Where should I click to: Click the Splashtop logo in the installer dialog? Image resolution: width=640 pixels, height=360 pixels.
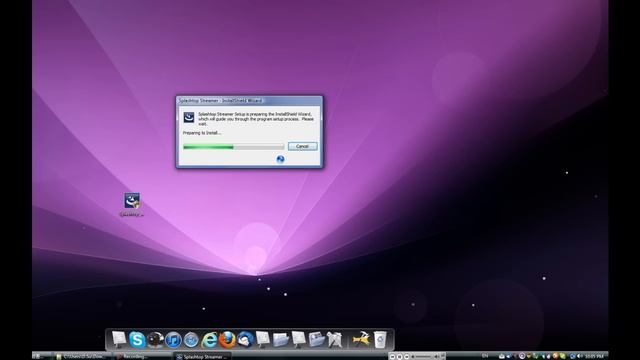tap(189, 118)
